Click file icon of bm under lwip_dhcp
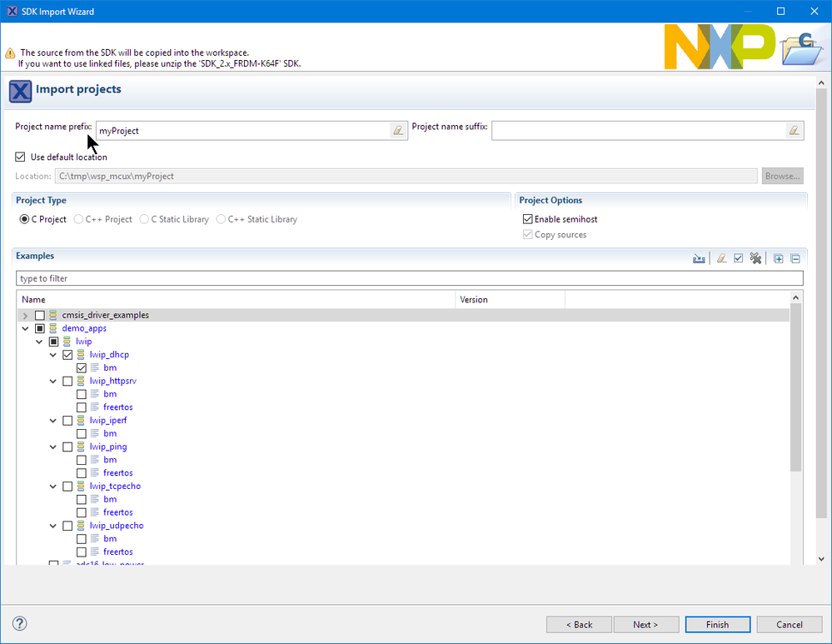This screenshot has height=644, width=832. (x=94, y=367)
